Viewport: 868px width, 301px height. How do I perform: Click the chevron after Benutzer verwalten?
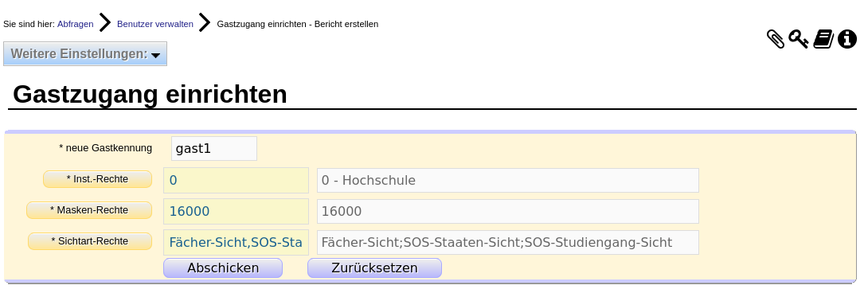pos(205,22)
